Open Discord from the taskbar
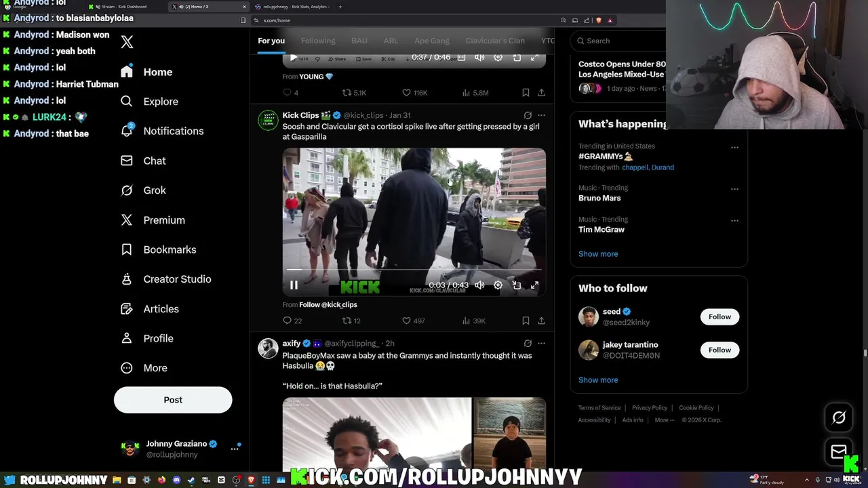This screenshot has height=488, width=868. [x=177, y=481]
